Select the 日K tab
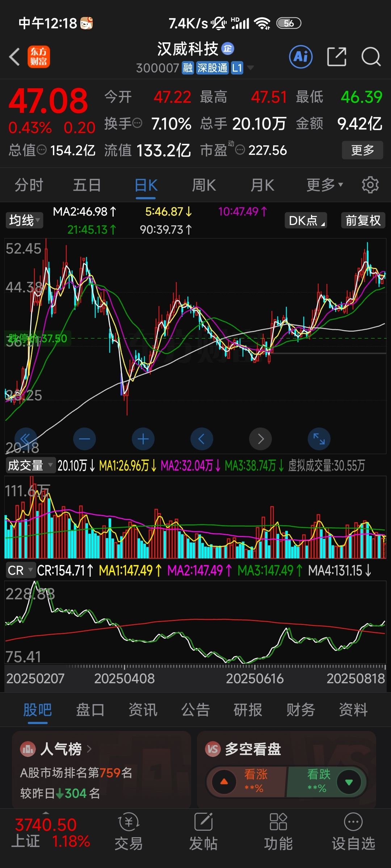The height and width of the screenshot is (868, 391). point(146,185)
